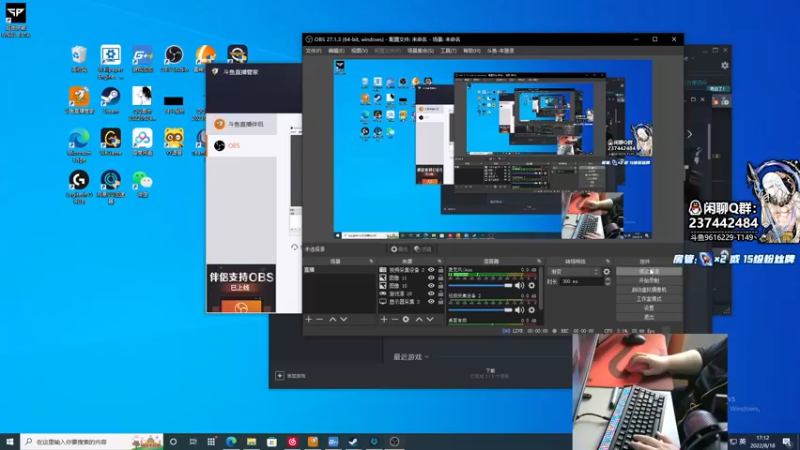The height and width of the screenshot is (450, 800).
Task: Hide the 游戏源 28 source
Action: pyautogui.click(x=431, y=294)
